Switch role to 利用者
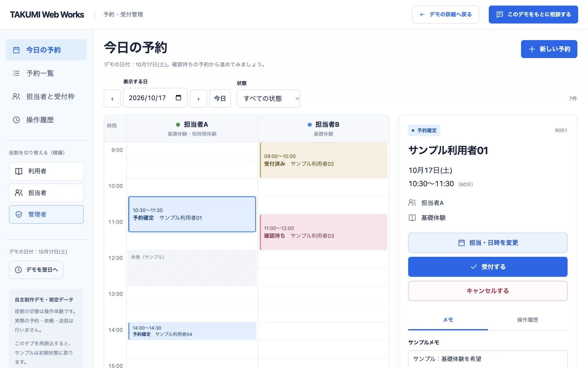The height and width of the screenshot is (368, 588). click(x=46, y=171)
